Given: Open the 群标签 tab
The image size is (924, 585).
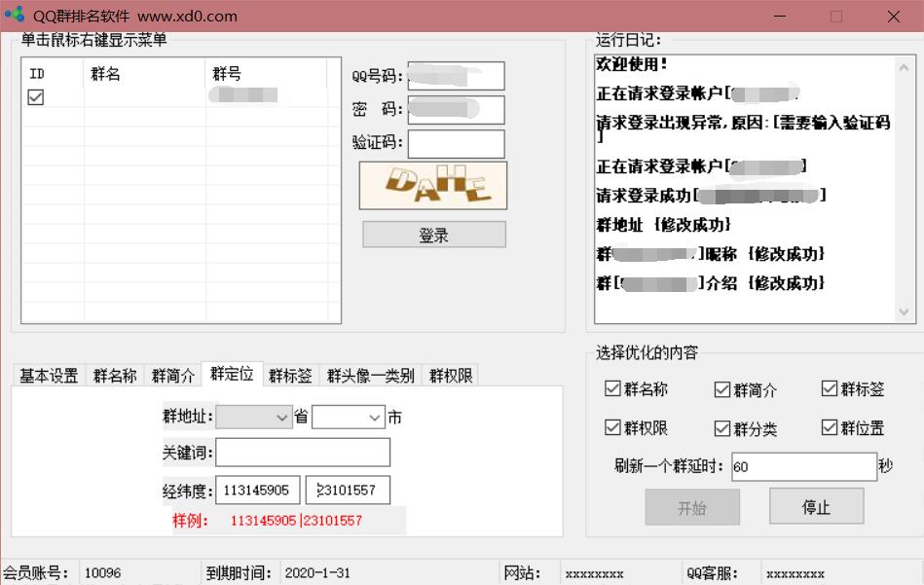Looking at the screenshot, I should pyautogui.click(x=290, y=376).
